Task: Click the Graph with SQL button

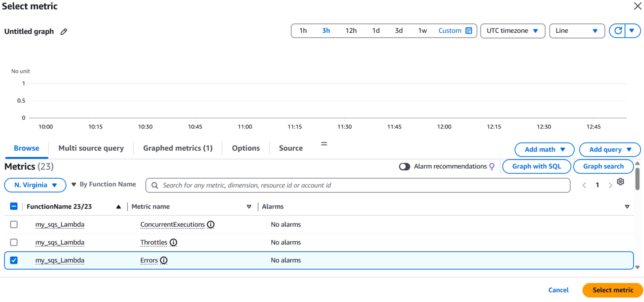Action: [x=537, y=166]
